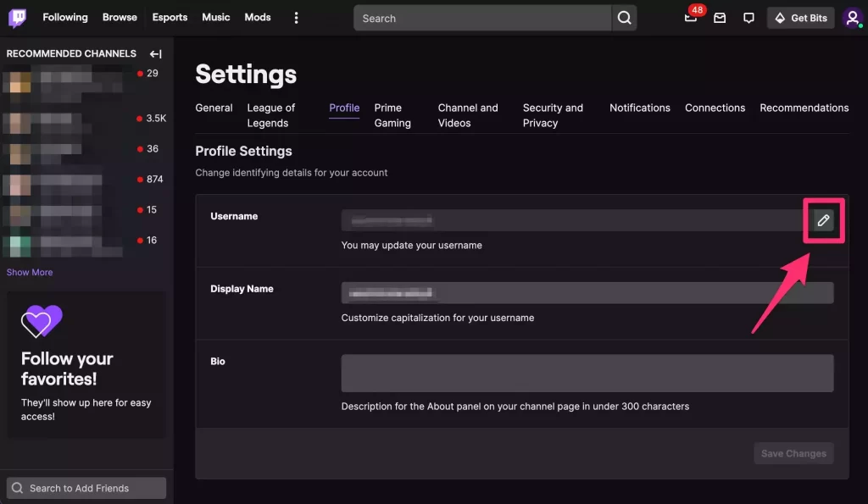The image size is (868, 504).
Task: Switch to the Security and Privacy tab
Action: (553, 115)
